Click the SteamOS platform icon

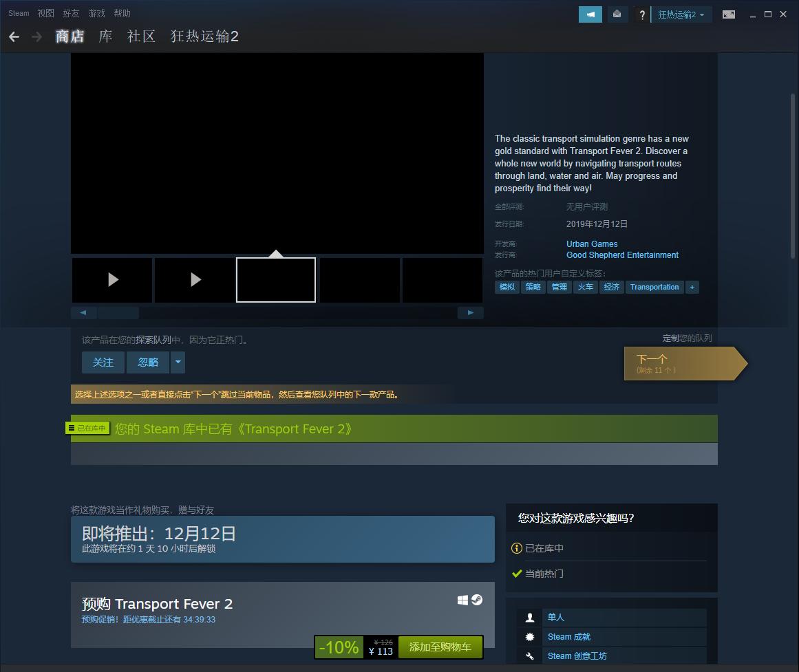click(x=477, y=600)
